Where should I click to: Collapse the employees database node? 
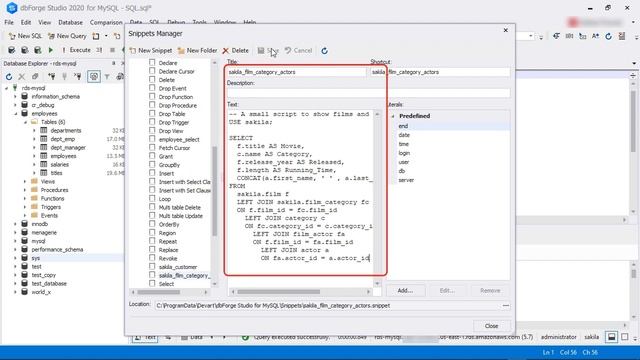16,113
